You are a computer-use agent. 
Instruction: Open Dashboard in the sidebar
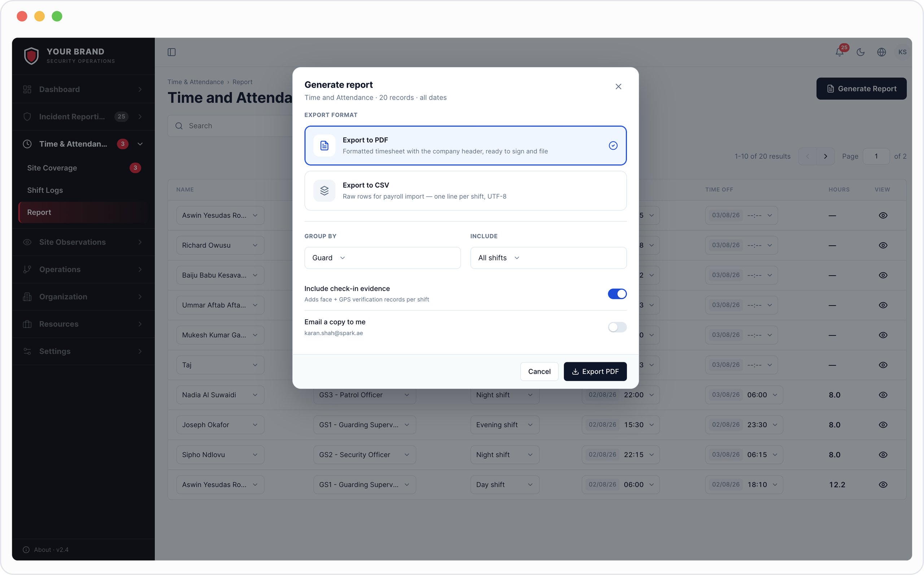(x=83, y=89)
